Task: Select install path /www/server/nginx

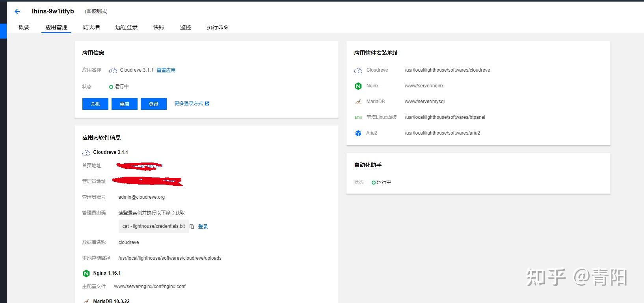Action: click(x=424, y=86)
